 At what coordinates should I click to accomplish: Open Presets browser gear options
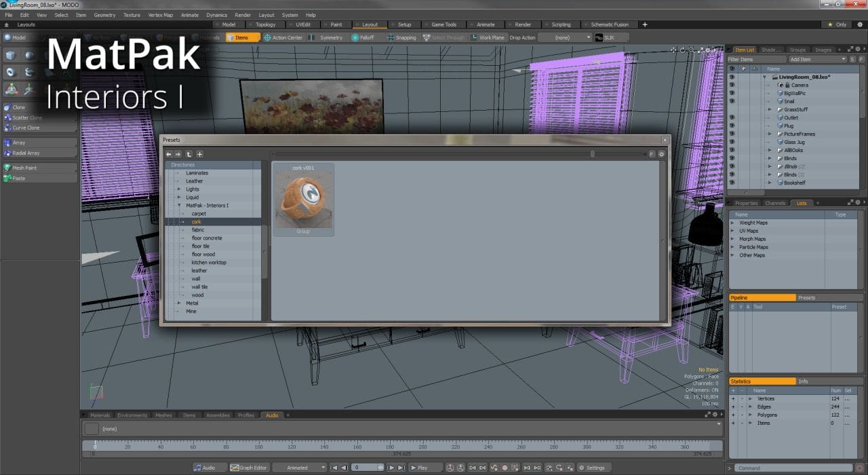[x=662, y=154]
